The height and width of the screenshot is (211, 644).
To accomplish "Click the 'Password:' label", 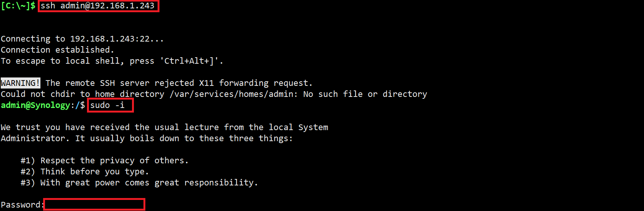I will click(x=22, y=205).
